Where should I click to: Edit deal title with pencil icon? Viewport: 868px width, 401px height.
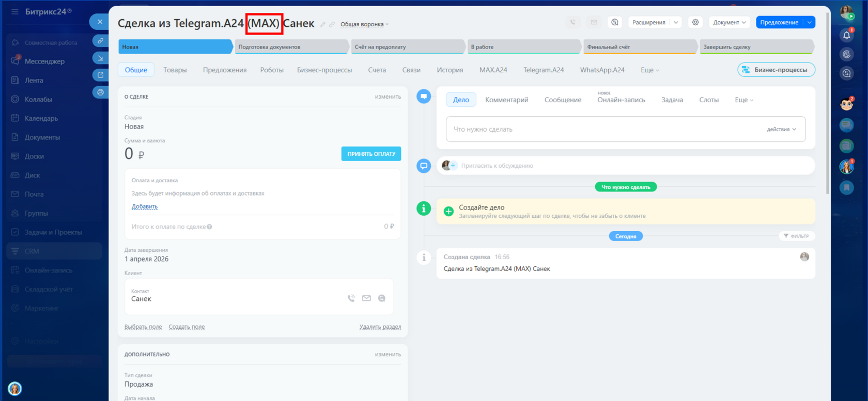coord(323,24)
